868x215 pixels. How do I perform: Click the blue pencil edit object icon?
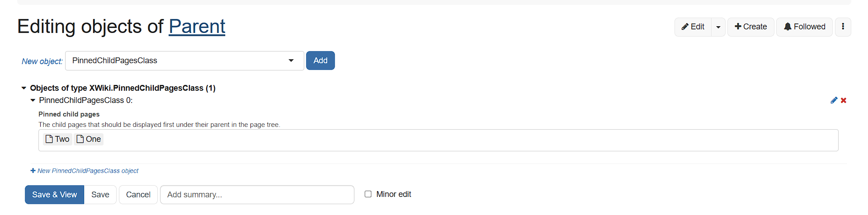pyautogui.click(x=834, y=100)
